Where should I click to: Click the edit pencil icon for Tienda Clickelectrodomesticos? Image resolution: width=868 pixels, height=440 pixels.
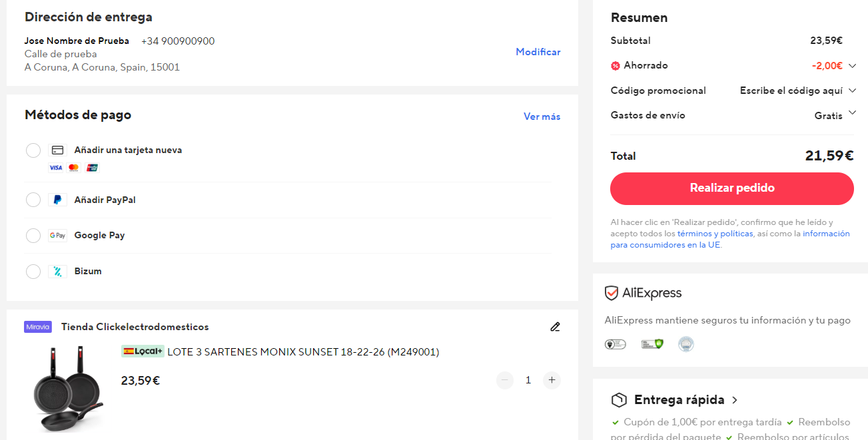coord(555,327)
